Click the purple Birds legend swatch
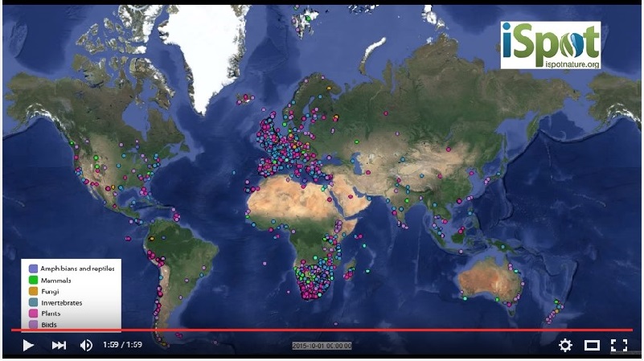644x361 pixels. pos(33,325)
